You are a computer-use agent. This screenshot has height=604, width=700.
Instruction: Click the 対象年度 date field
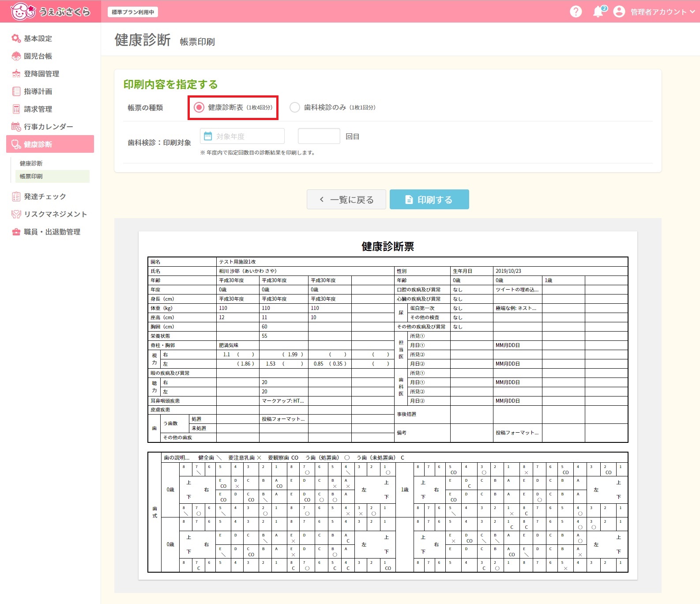pyautogui.click(x=242, y=136)
